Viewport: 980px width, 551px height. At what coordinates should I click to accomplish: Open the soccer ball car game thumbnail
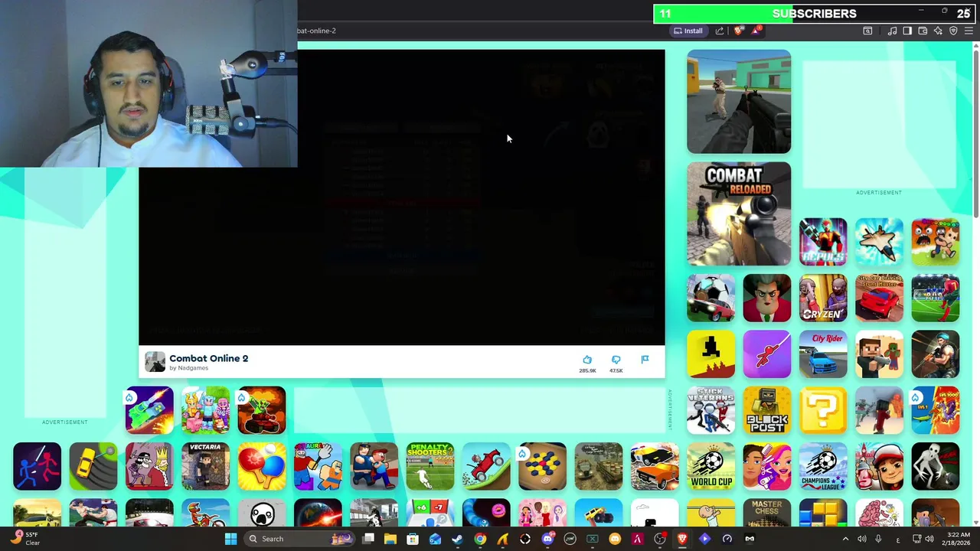(x=711, y=298)
